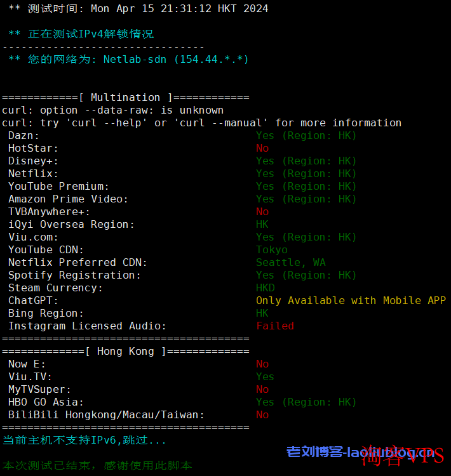The image size is (451, 476).
Task: Click the 'HBO GO Asia:' label
Action: click(x=46, y=402)
